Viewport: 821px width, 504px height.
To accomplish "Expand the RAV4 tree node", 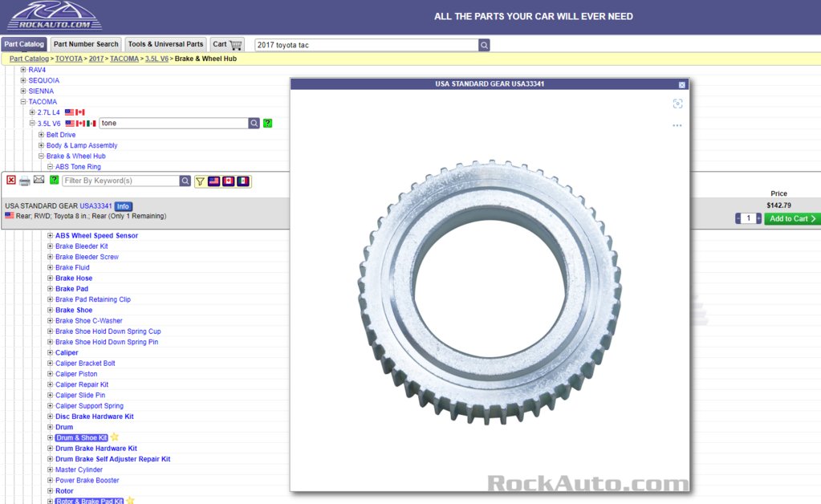I will click(x=23, y=70).
